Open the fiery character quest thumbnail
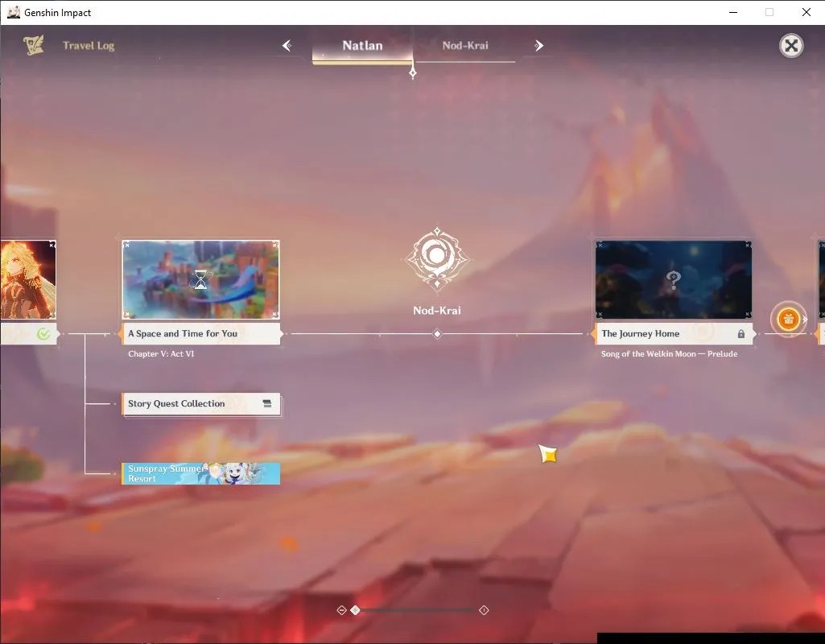The image size is (825, 644). tap(28, 279)
